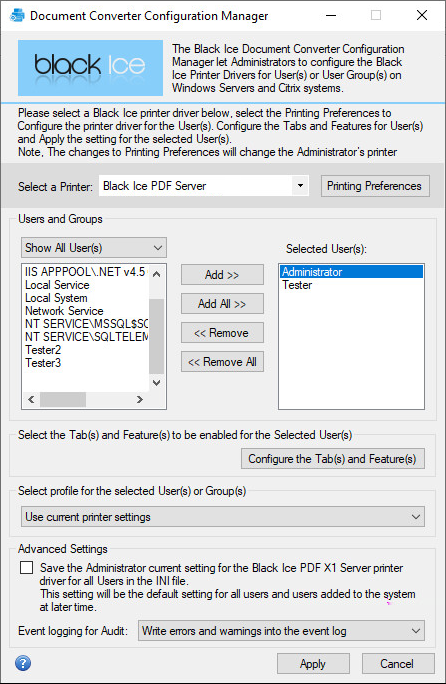Click user list horizontal scrollbar right arrow

pyautogui.click(x=140, y=399)
